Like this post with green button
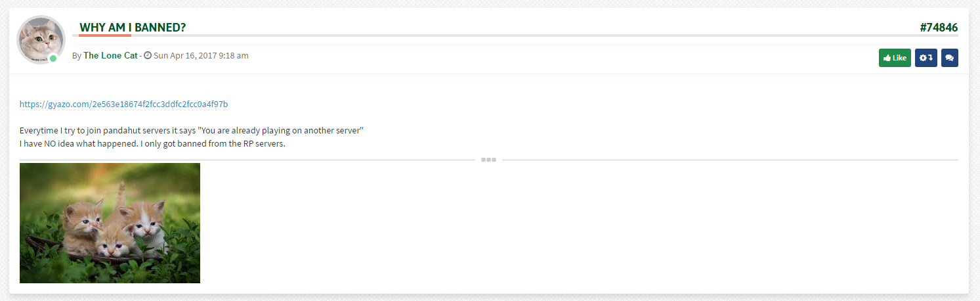This screenshot has height=301, width=980. tap(895, 58)
